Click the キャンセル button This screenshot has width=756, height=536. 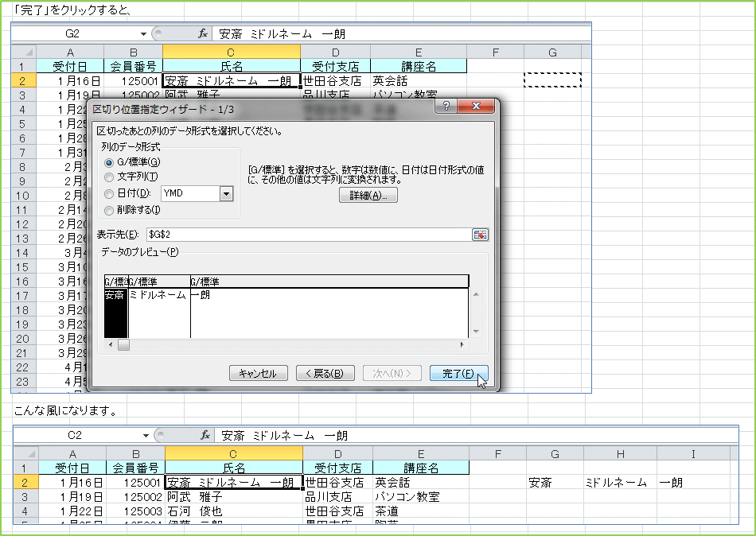pos(259,374)
